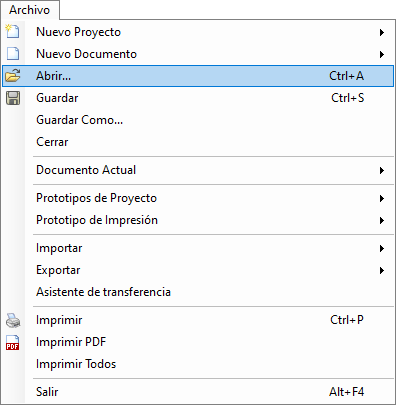Click the open folder Abrir icon
The width and height of the screenshot is (396, 405).
(x=13, y=76)
